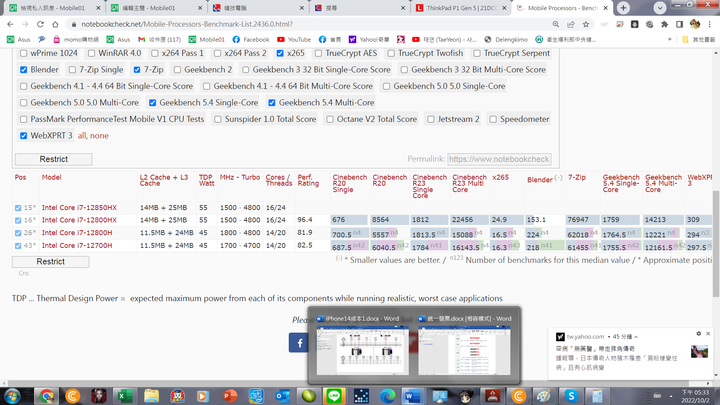Open Skype from the taskbar
This screenshot has width=720, height=405.
571,396
